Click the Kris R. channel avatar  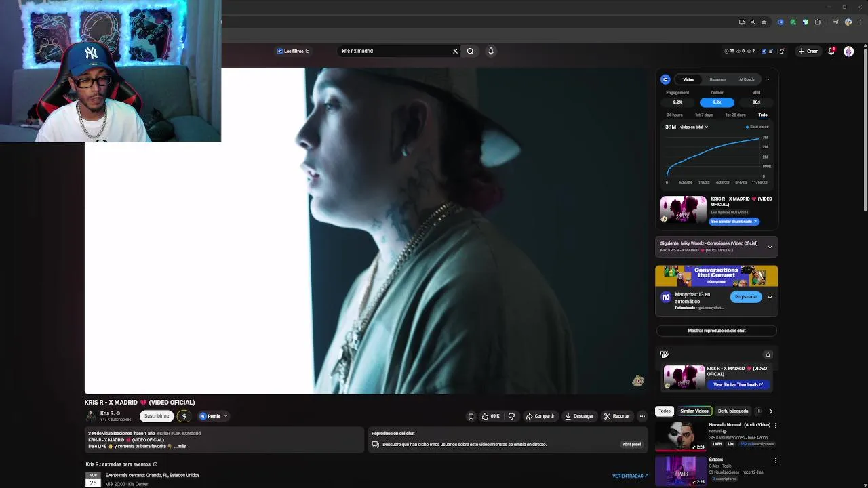click(x=91, y=416)
